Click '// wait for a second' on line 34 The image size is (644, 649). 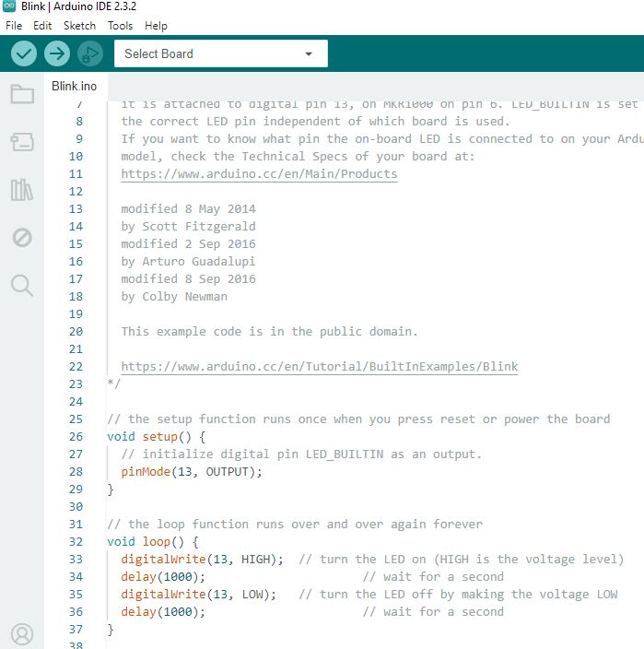pyautogui.click(x=433, y=576)
